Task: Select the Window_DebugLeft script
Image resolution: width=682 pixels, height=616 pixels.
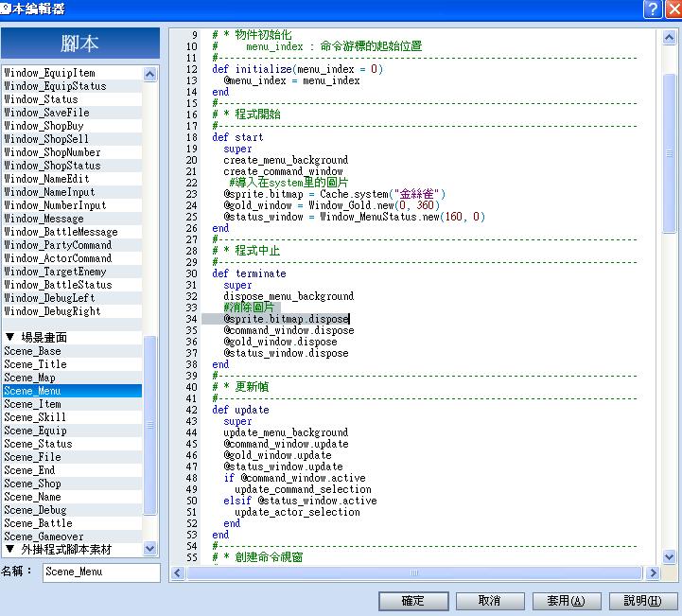Action: 72,298
